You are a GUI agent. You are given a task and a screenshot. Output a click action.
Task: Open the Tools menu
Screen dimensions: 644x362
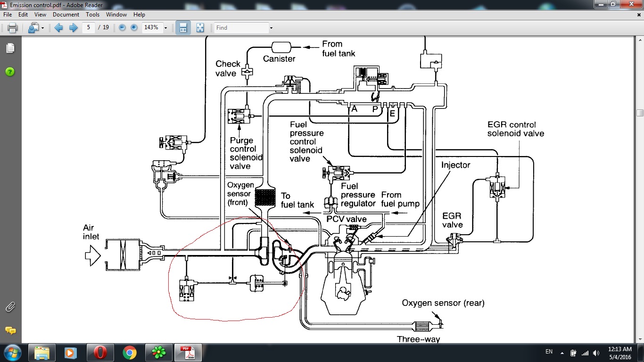point(92,15)
